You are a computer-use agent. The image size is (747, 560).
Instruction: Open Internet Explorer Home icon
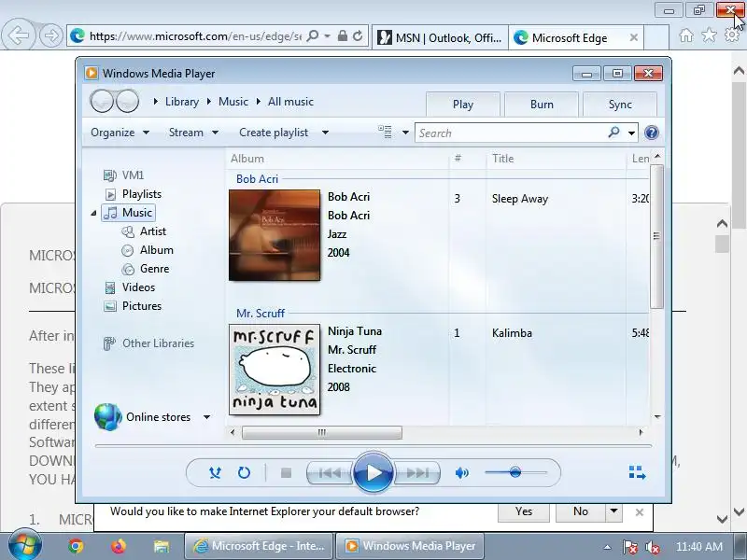[x=686, y=35]
